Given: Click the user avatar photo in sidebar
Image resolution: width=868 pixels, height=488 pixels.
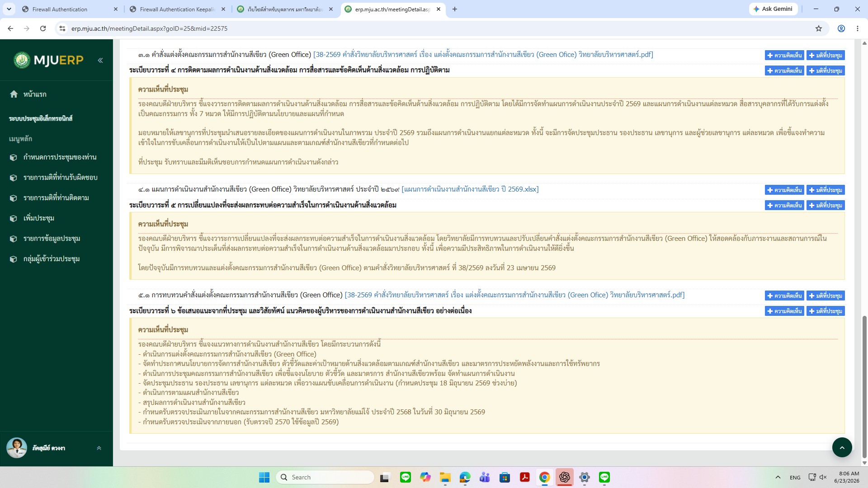Looking at the screenshot, I should click(17, 448).
